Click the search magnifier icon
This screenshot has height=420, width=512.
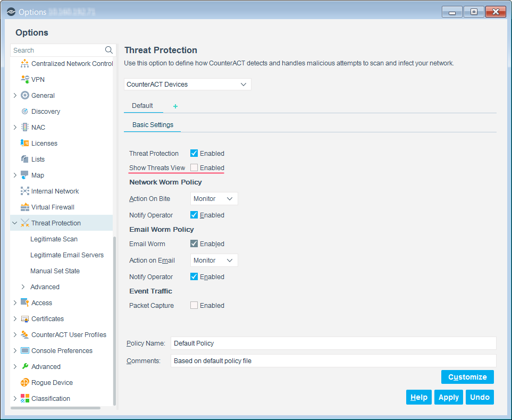click(x=109, y=50)
